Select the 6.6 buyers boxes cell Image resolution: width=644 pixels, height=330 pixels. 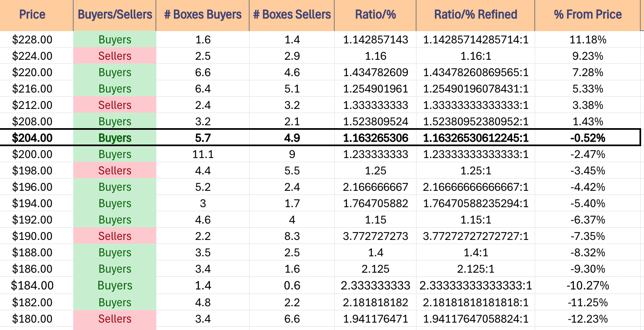point(203,72)
